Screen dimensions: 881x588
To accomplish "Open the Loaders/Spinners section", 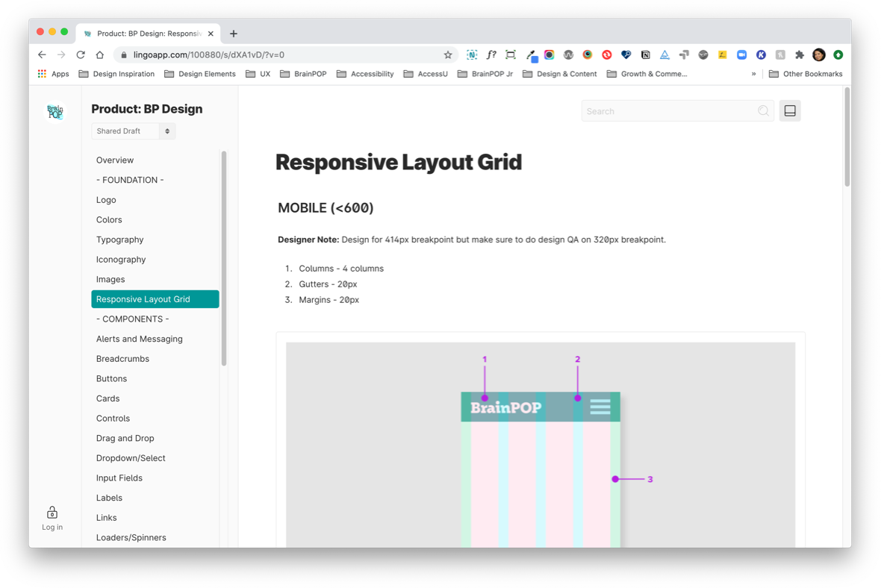I will (x=131, y=537).
